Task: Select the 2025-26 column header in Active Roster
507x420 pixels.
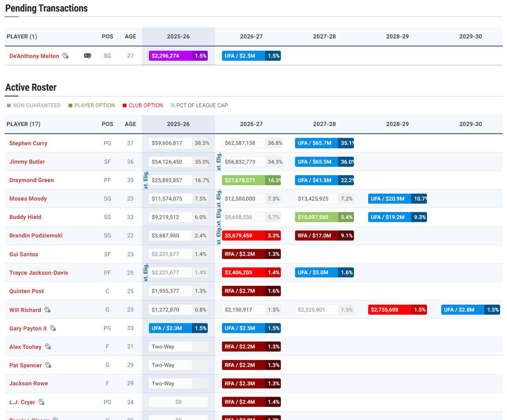Action: pyautogui.click(x=178, y=124)
